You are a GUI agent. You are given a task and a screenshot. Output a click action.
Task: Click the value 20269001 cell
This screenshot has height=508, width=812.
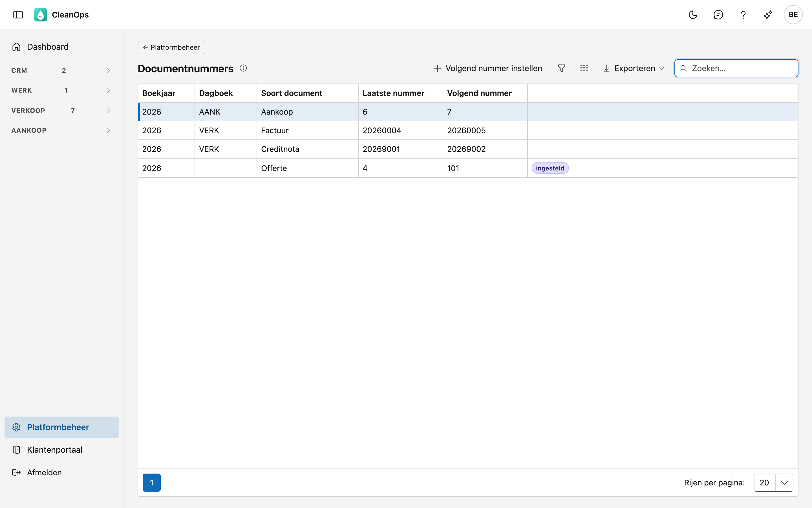[x=400, y=149]
